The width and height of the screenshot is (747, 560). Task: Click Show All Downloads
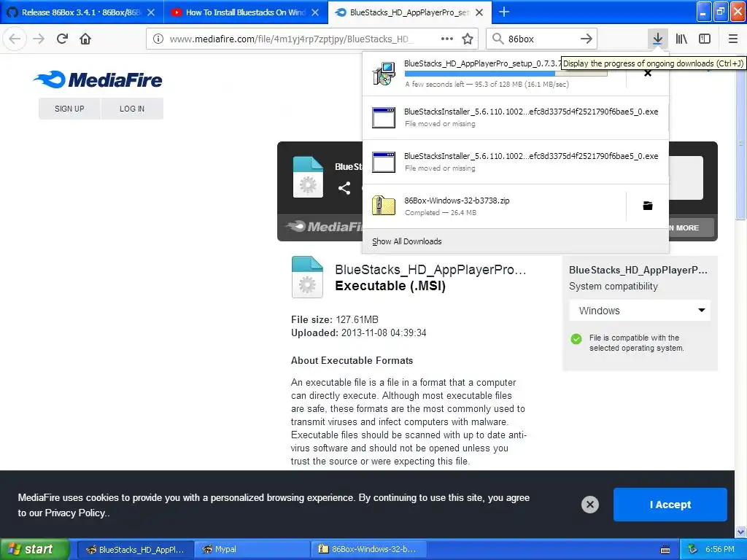pyautogui.click(x=407, y=241)
